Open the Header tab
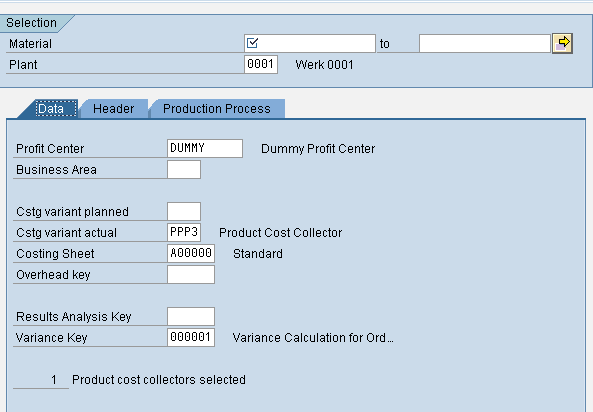The width and height of the screenshot is (593, 412). pyautogui.click(x=113, y=109)
